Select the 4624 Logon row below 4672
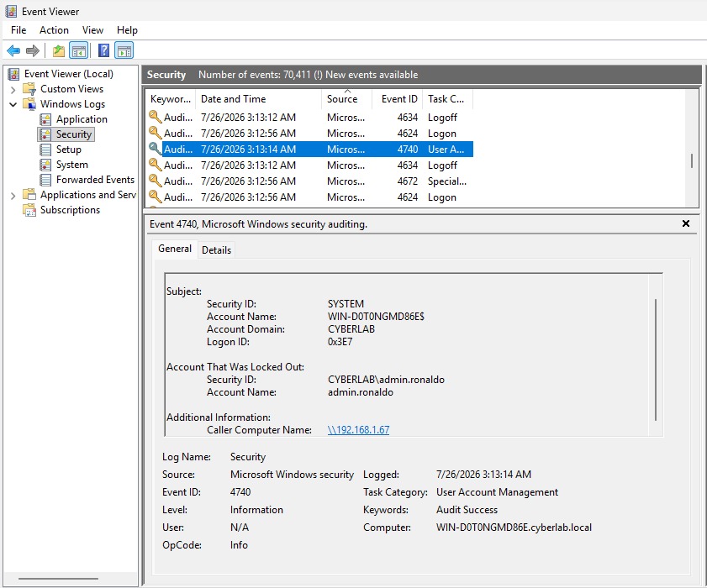The height and width of the screenshot is (588, 707). coord(310,197)
